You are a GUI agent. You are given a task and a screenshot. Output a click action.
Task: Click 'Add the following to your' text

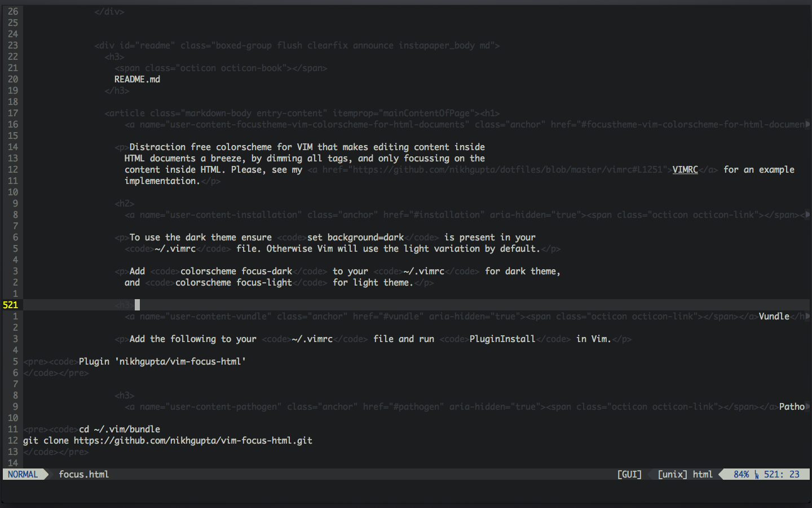[193, 339]
